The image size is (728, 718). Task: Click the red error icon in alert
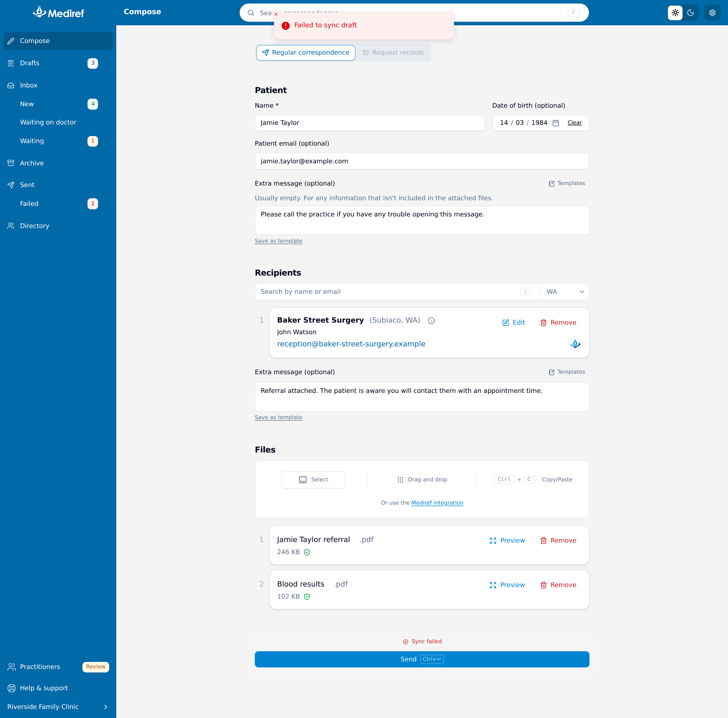click(286, 26)
